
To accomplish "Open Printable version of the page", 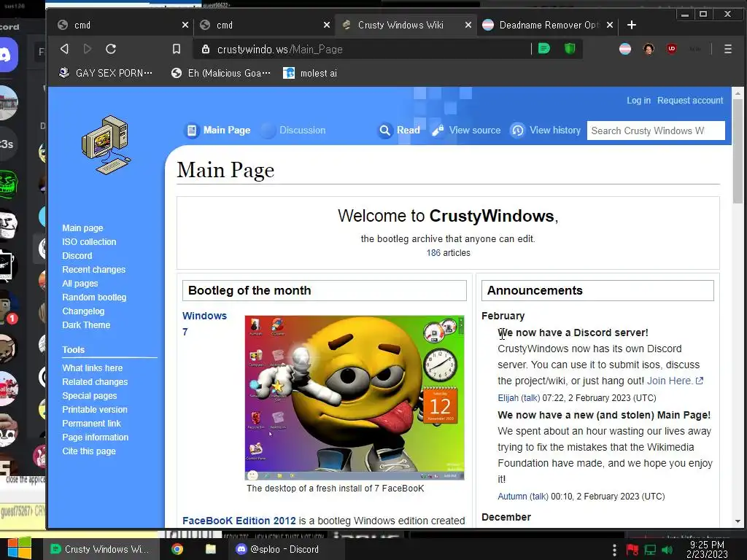I will tap(95, 410).
